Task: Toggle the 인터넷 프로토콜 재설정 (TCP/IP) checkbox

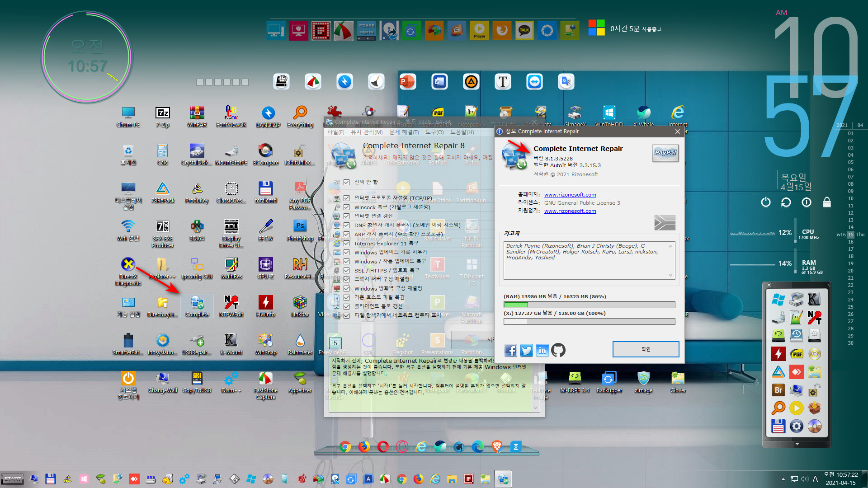Action: coord(347,198)
